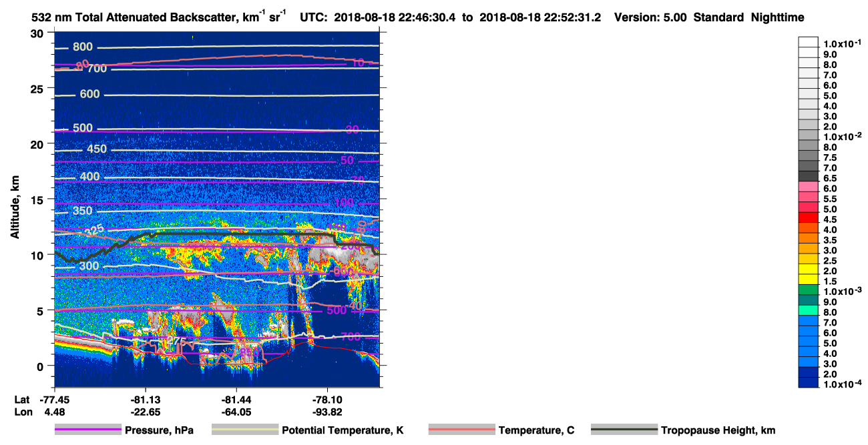
Task: Click the white 300 potential temperature contour label
Action: click(x=89, y=266)
